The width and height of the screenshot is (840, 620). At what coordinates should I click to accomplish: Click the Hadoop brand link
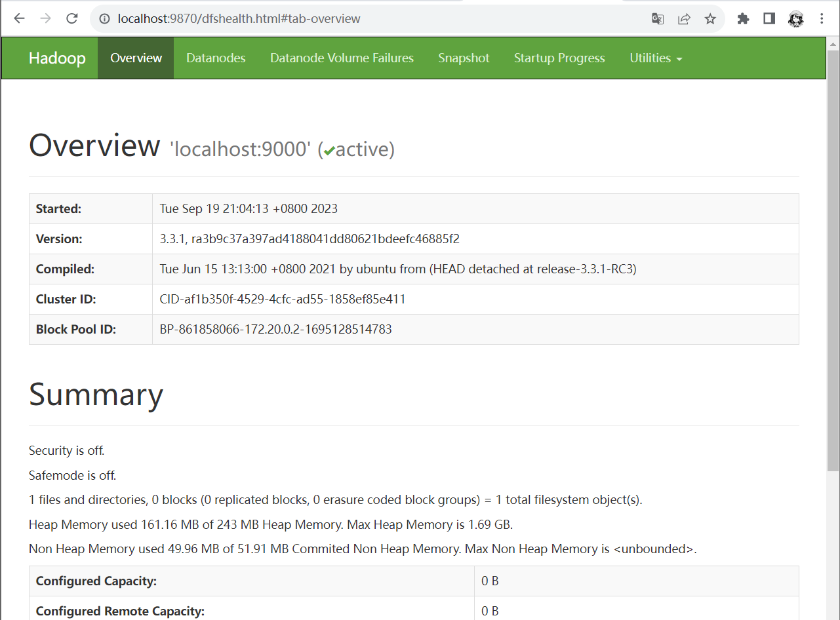pyautogui.click(x=57, y=58)
